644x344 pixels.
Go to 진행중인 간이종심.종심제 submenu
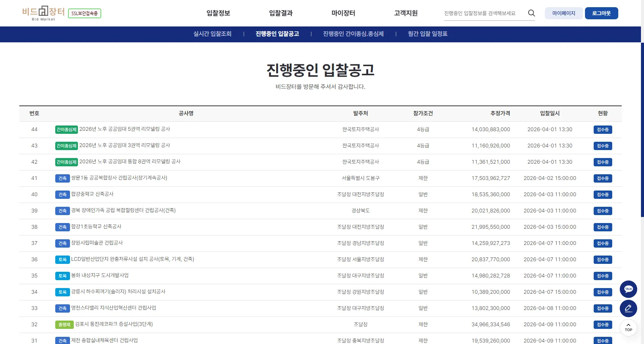pos(353,34)
